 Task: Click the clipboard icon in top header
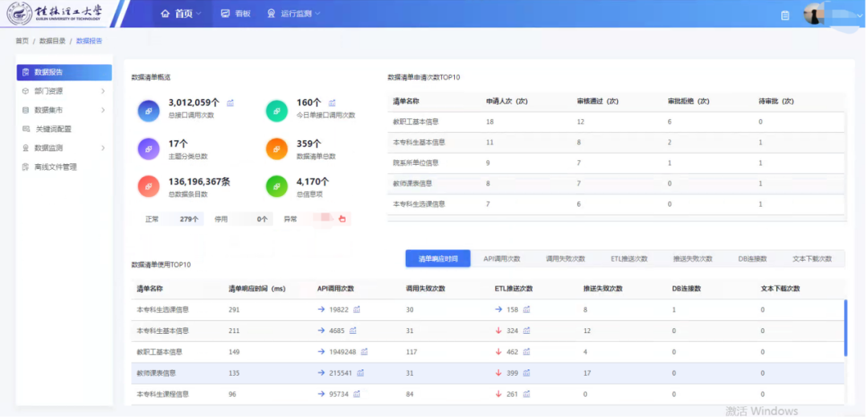click(x=785, y=14)
